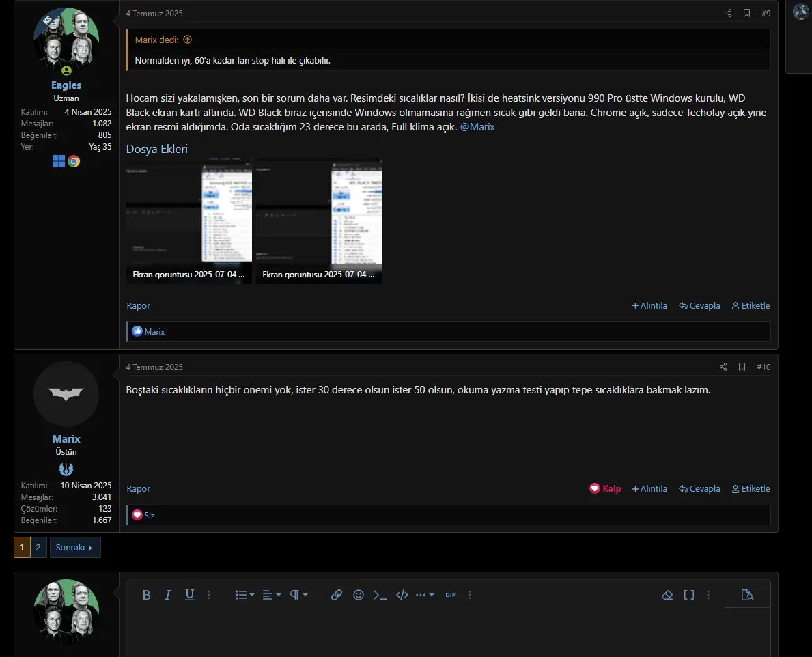Open text alignment dropdown

(x=271, y=595)
